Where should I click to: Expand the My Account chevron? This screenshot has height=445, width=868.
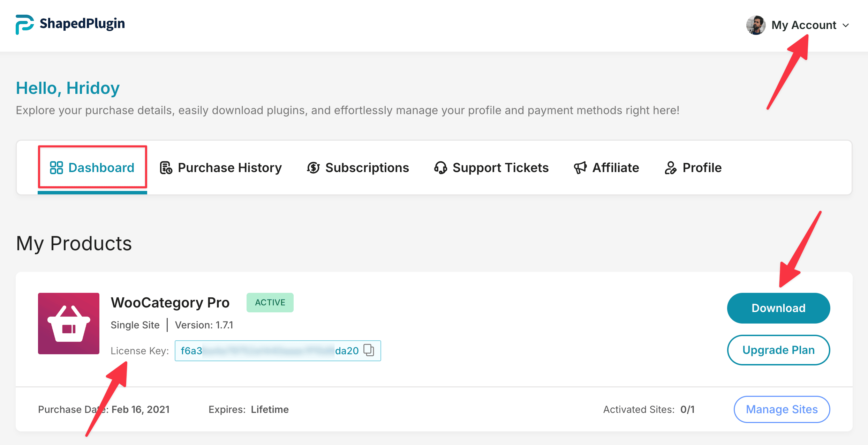(846, 25)
